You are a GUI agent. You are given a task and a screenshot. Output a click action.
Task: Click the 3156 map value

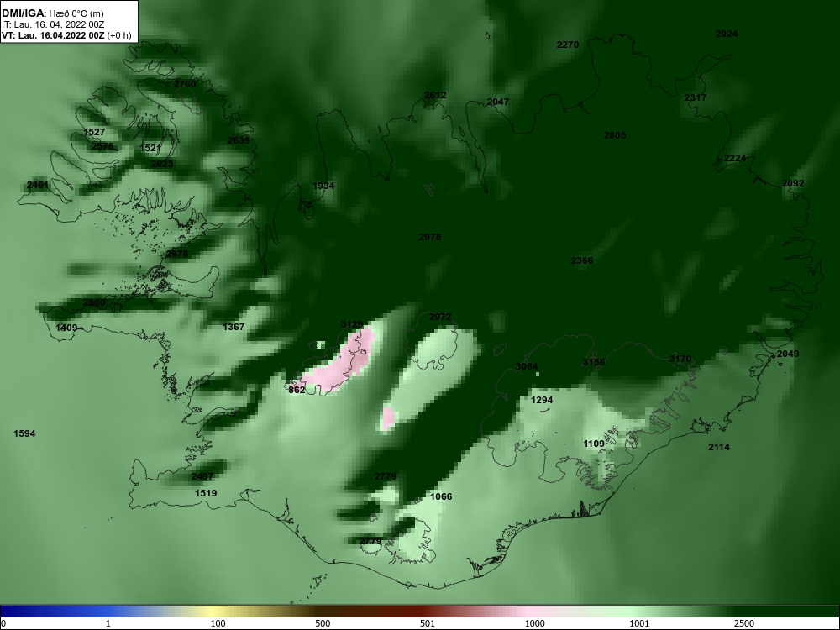pos(594,362)
